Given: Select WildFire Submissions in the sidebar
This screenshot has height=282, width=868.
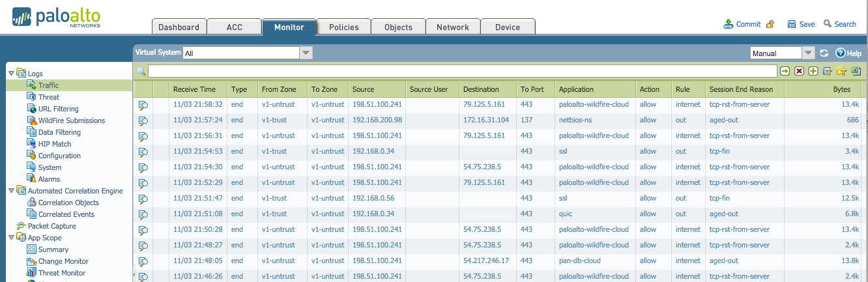Looking at the screenshot, I should [x=71, y=120].
